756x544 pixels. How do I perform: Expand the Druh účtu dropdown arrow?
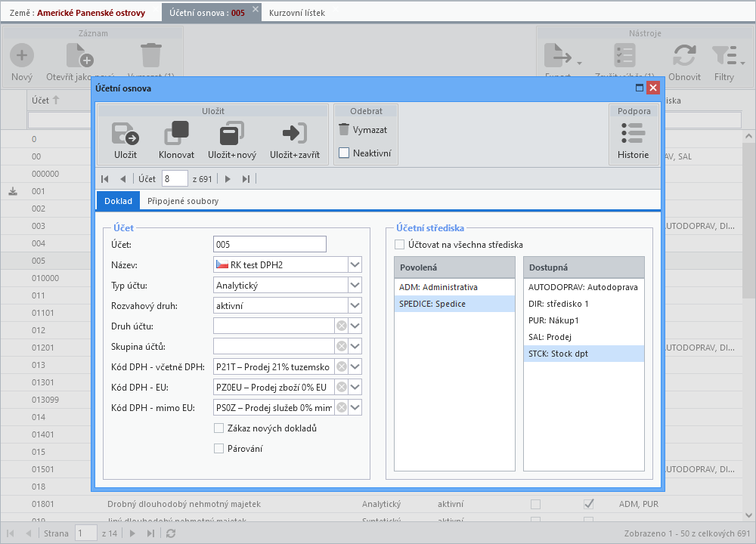355,326
